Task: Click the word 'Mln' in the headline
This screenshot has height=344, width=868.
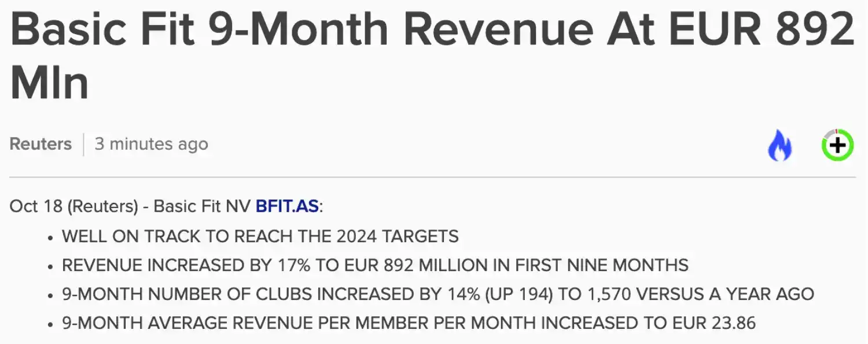Action: [50, 82]
